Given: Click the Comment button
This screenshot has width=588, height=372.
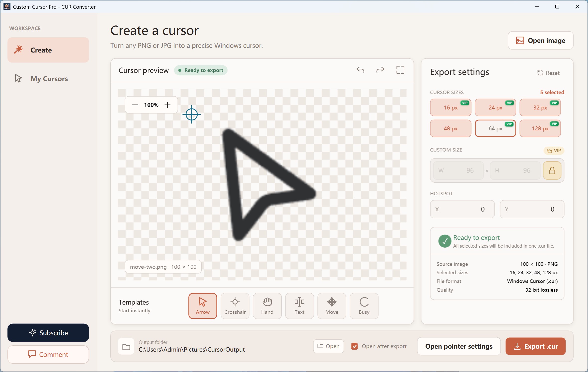Looking at the screenshot, I should pos(48,354).
